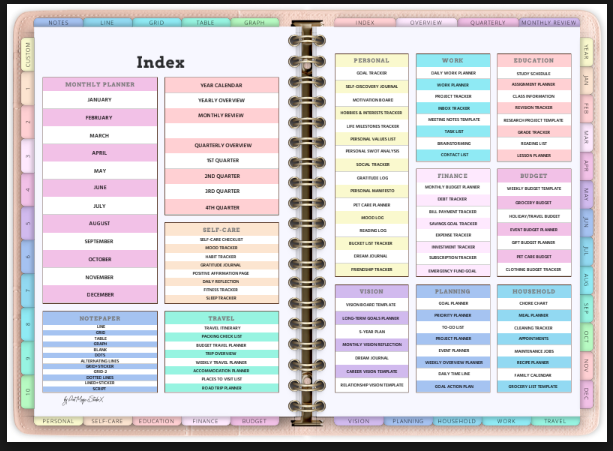Go to the QUARTERLY top tab
This screenshot has height=451, width=613.
(488, 23)
